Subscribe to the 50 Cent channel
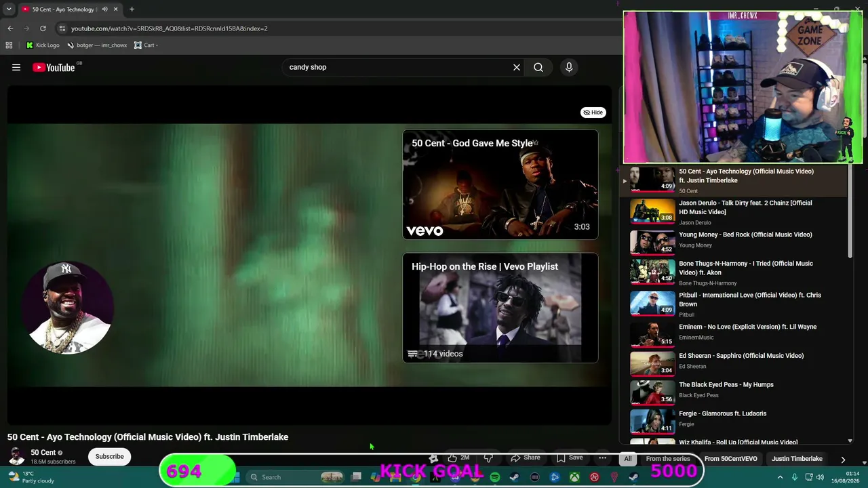The image size is (868, 488). (109, 457)
